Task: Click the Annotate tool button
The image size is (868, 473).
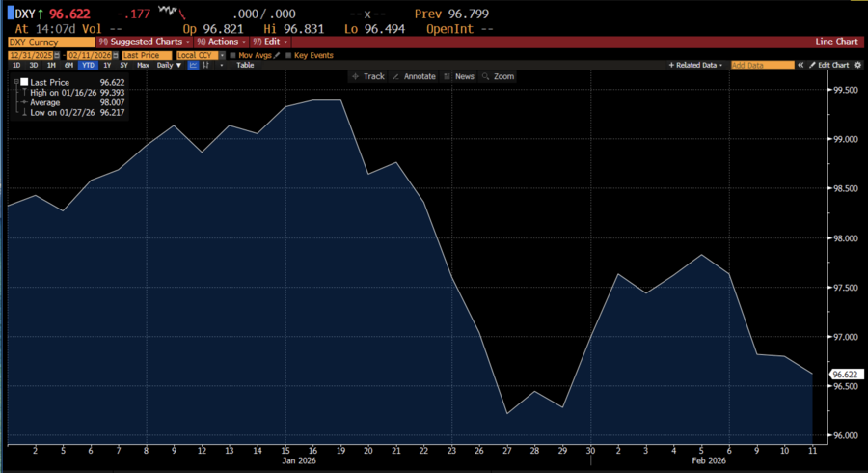Action: click(x=415, y=76)
